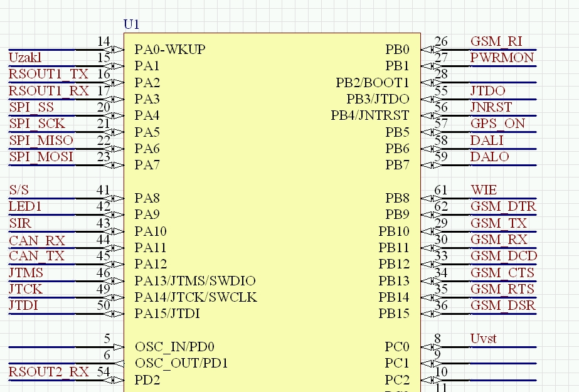Select the PB8 pin name

tap(397, 198)
